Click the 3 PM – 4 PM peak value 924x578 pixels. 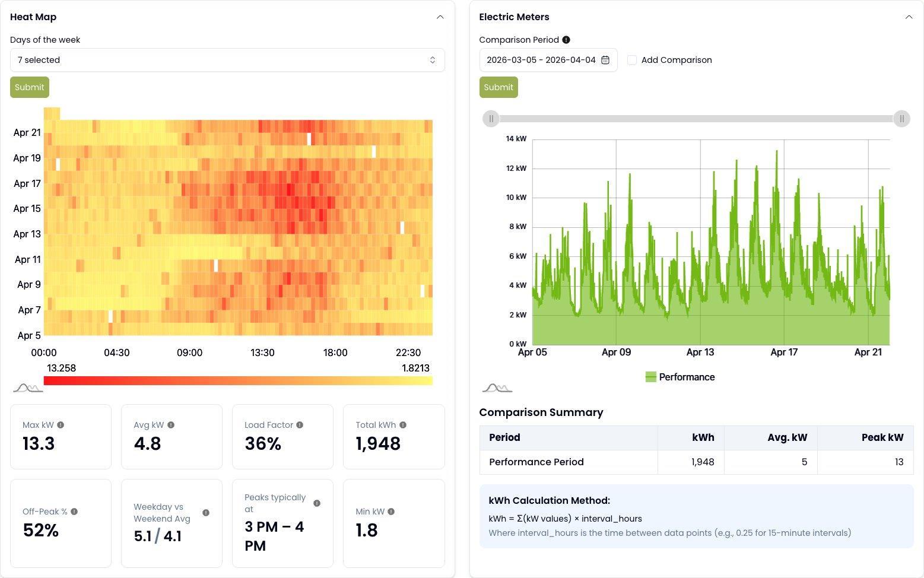point(274,536)
